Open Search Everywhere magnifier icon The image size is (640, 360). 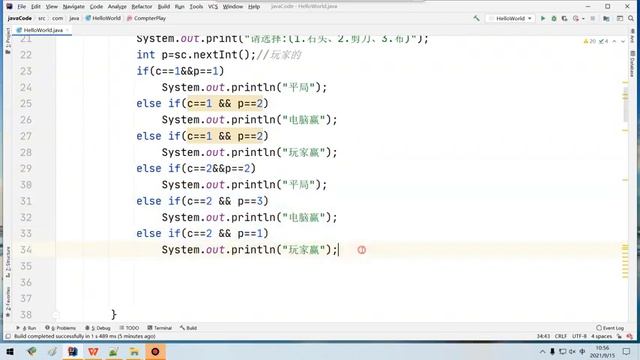(631, 18)
